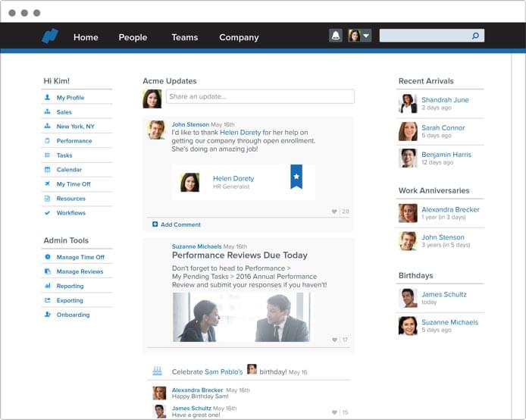Click the Add Comment plus icon
This screenshot has height=420, width=526.
[155, 224]
